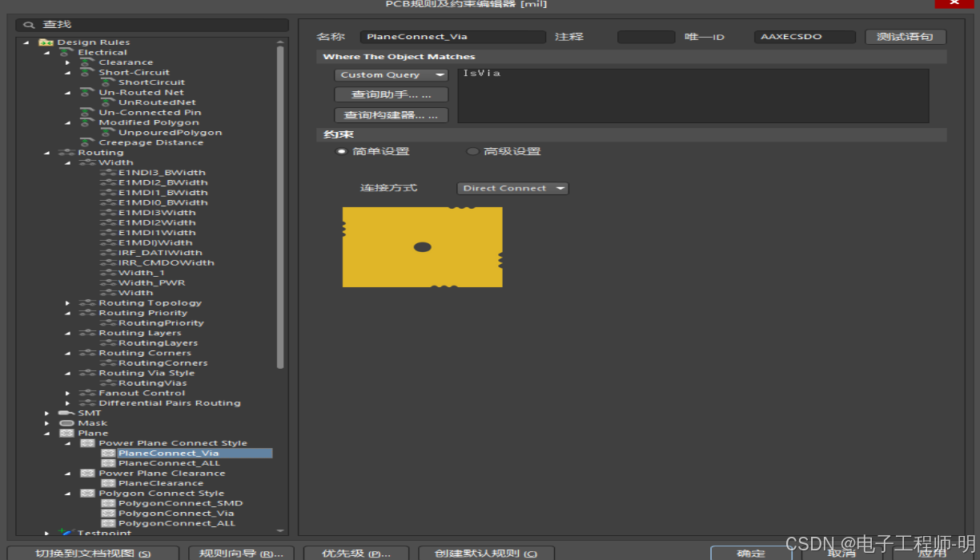This screenshot has height=560, width=980.
Task: Click the 测试语句 button
Action: click(906, 37)
